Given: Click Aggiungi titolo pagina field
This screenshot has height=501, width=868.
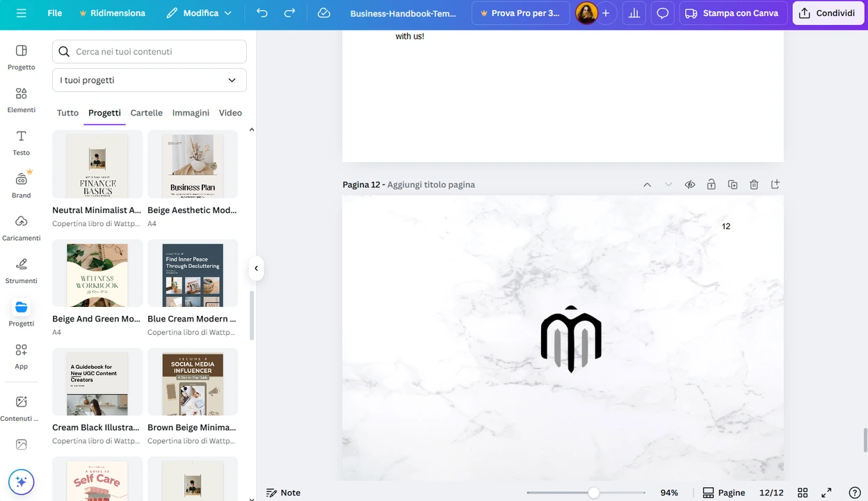Looking at the screenshot, I should (x=431, y=184).
